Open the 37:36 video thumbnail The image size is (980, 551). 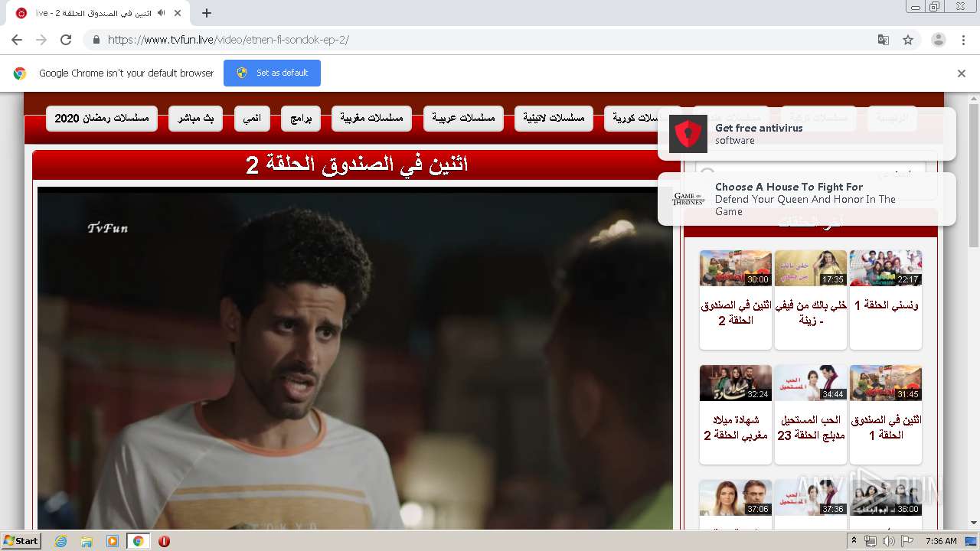[x=811, y=497]
